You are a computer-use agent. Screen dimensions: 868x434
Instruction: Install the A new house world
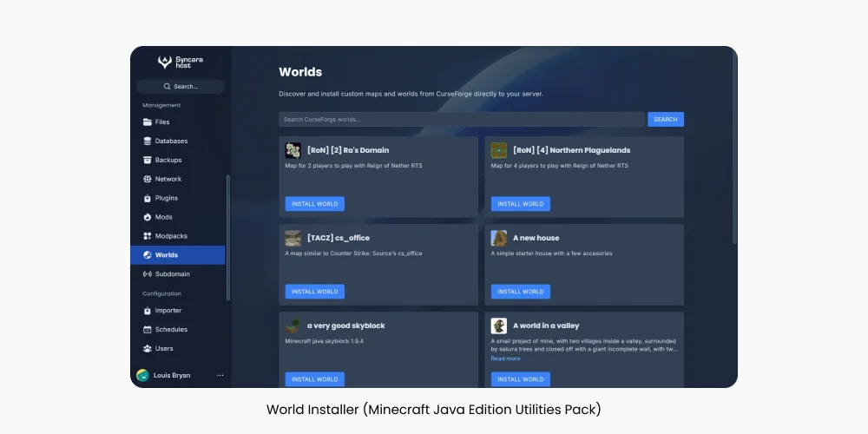tap(520, 292)
